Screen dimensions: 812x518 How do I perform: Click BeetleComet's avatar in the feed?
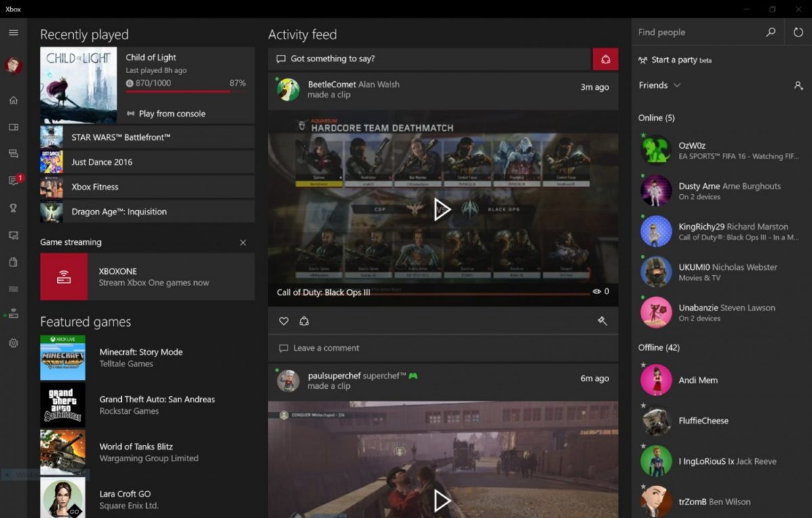click(289, 90)
